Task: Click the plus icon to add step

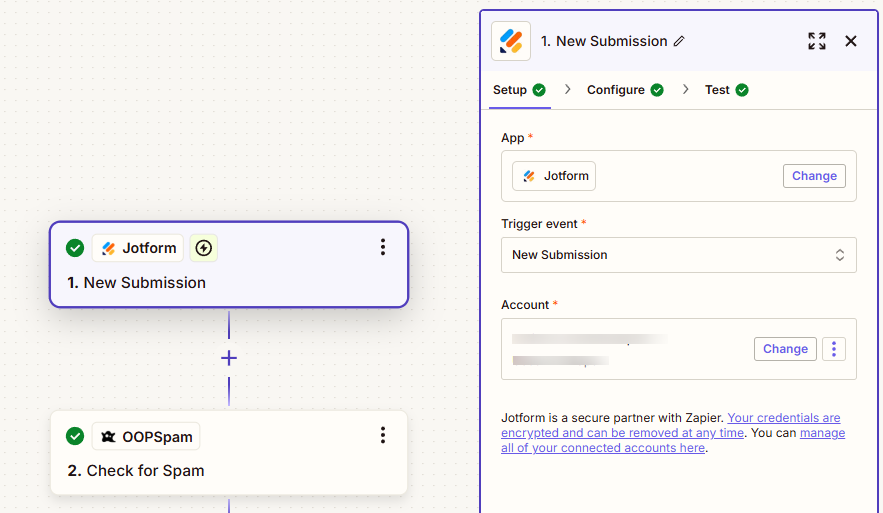Action: [x=229, y=358]
